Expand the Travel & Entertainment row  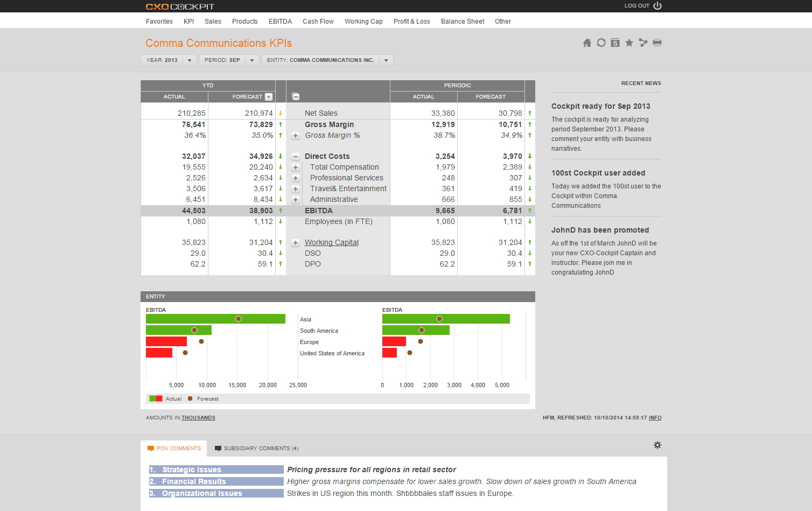(296, 189)
